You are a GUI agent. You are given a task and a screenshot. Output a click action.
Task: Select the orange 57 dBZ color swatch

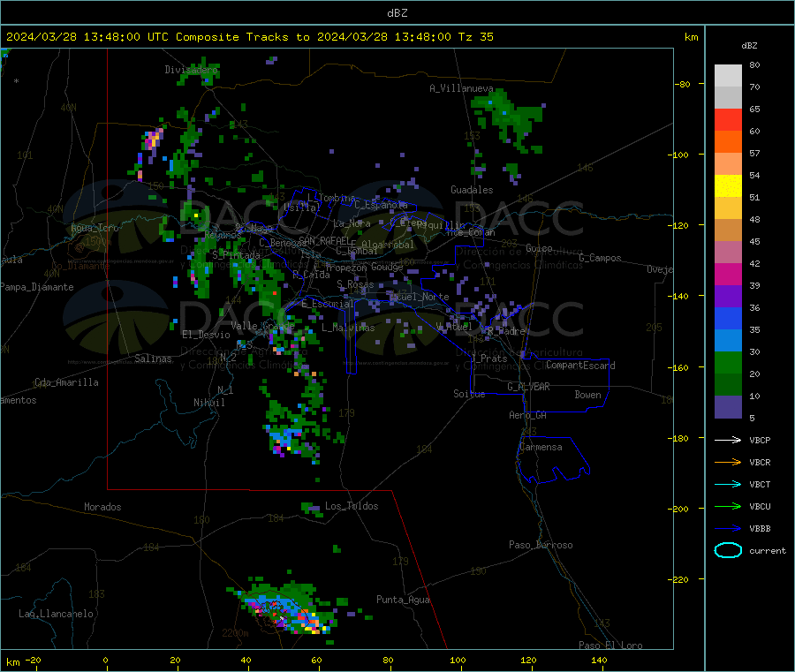[x=728, y=142]
